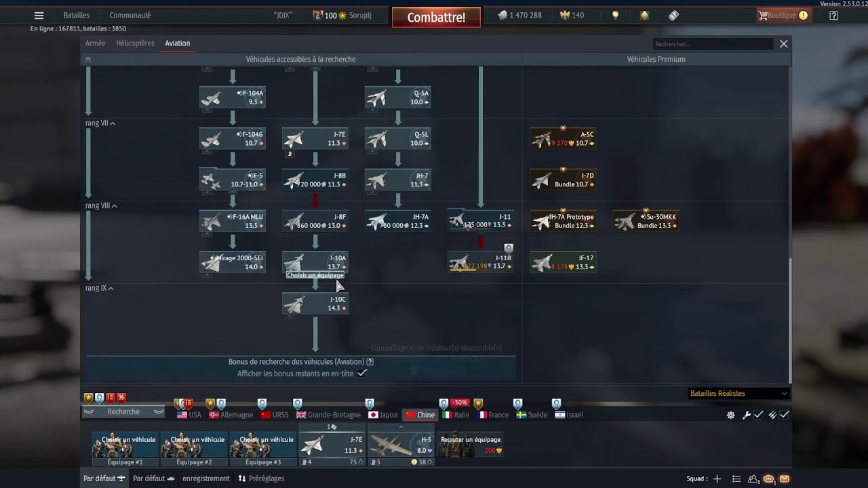Click the Rechercher search field
The image size is (868, 488).
coord(713,44)
